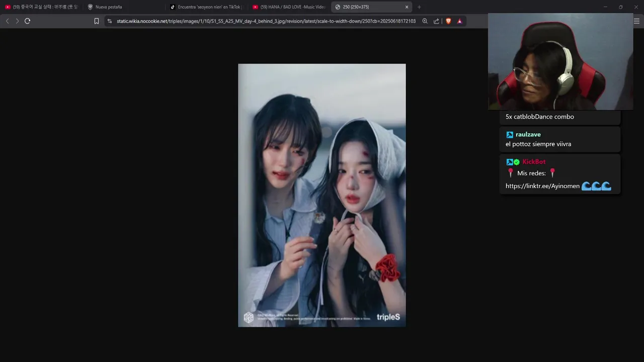Go back to the previous page
This screenshot has height=362, width=644.
[7, 21]
